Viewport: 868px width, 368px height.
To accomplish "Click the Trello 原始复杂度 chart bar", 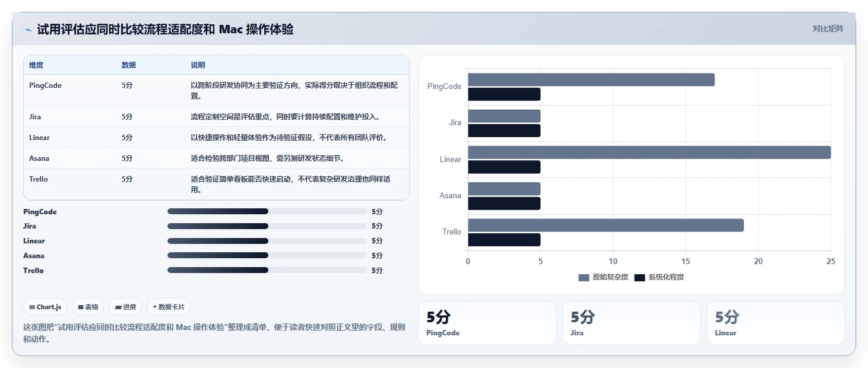I will click(606, 225).
